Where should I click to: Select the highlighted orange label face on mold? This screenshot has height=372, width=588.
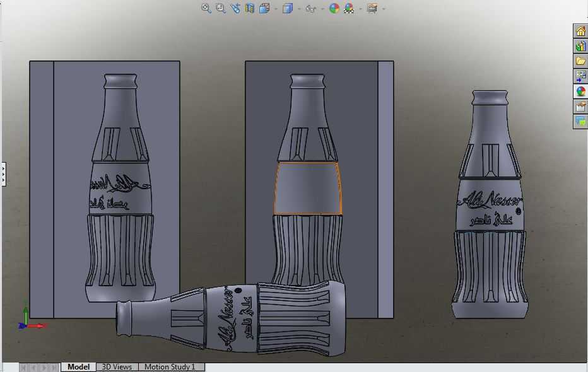[307, 189]
